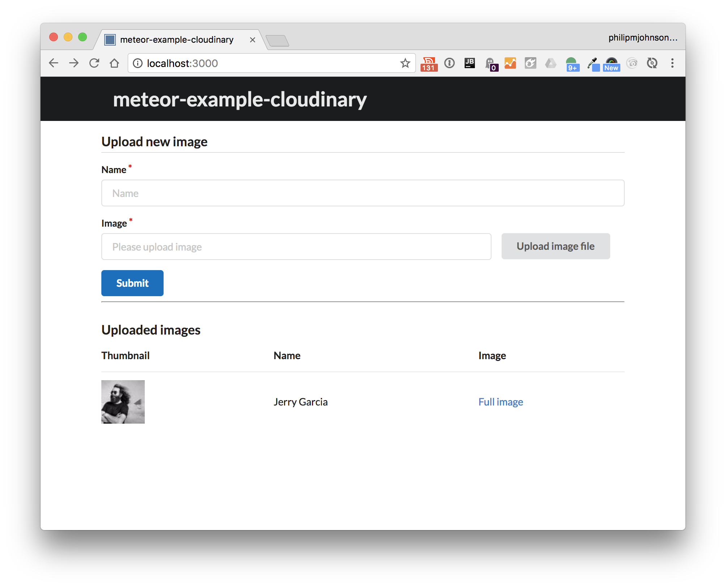Go to the browser home page
This screenshot has height=588, width=726.
point(114,63)
